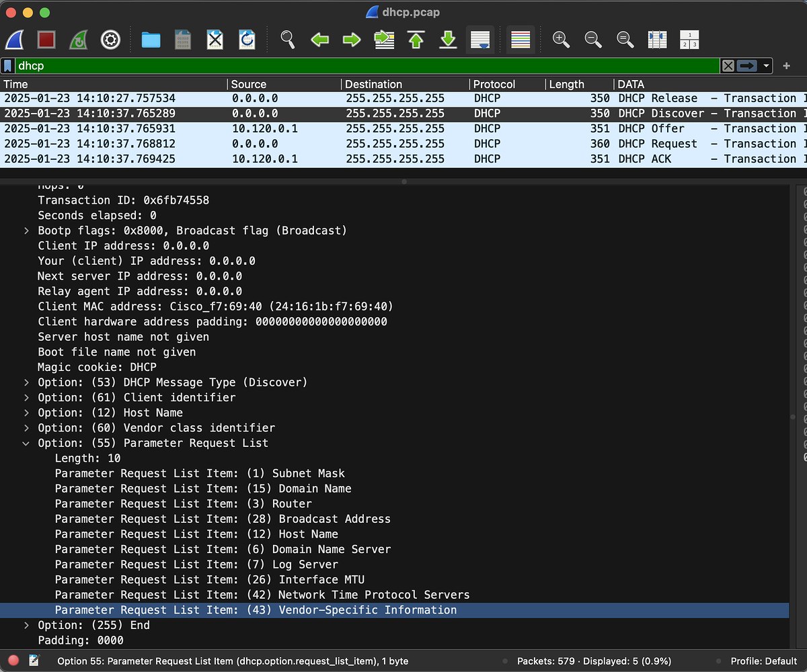Image resolution: width=807 pixels, height=672 pixels.
Task: Zoom in on packet text
Action: coord(561,40)
